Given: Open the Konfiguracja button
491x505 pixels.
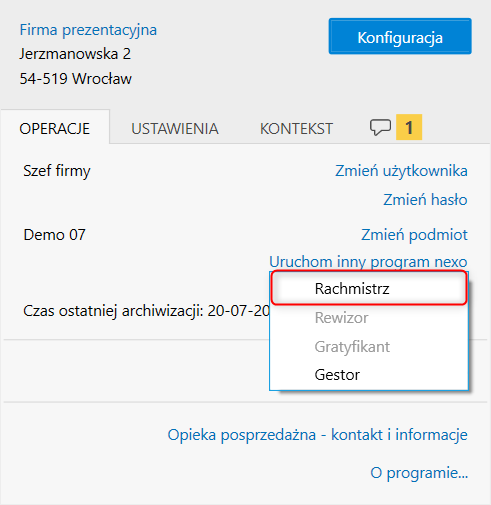Looking at the screenshot, I should [x=400, y=36].
